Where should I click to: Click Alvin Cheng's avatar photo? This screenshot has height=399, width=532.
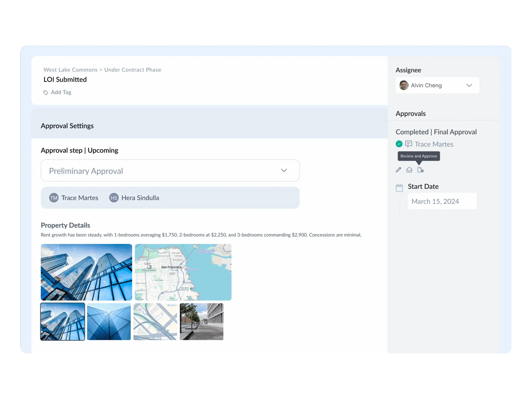coord(404,85)
